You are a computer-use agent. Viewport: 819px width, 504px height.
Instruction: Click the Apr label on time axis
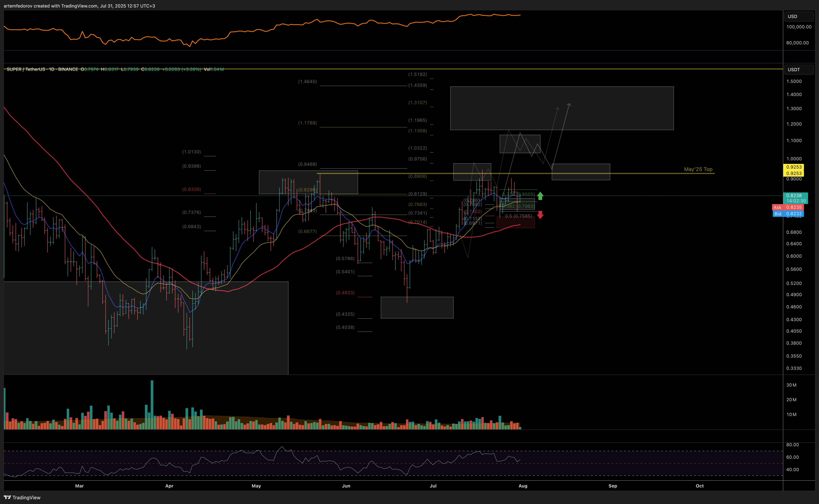click(x=169, y=486)
